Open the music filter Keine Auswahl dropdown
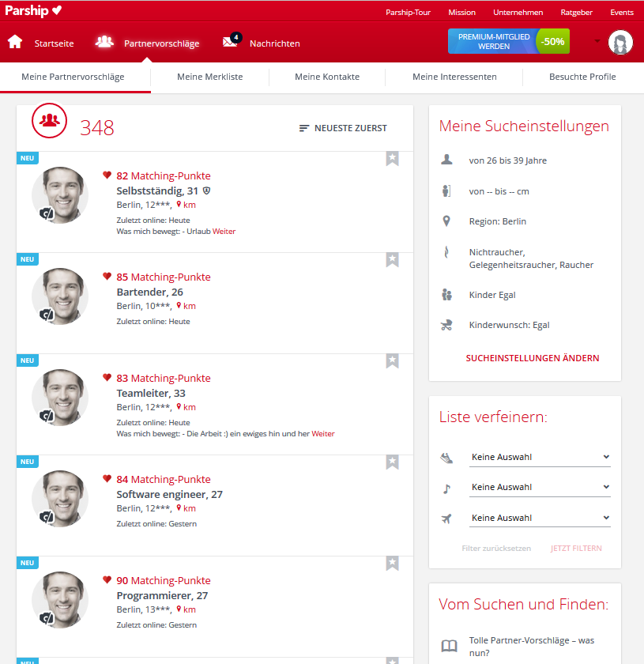The width and height of the screenshot is (644, 664). pos(540,488)
